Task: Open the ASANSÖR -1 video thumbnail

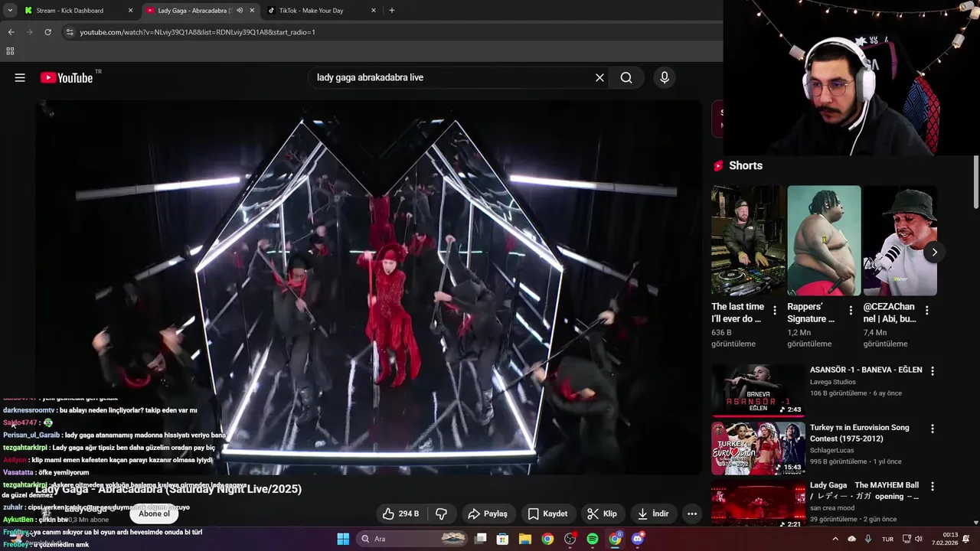Action: pos(758,390)
